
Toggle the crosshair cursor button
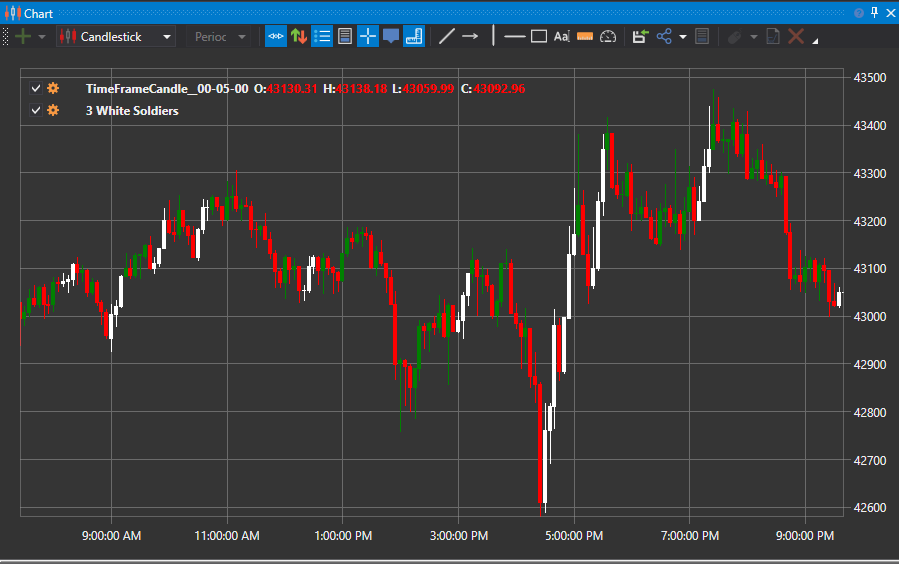(368, 37)
